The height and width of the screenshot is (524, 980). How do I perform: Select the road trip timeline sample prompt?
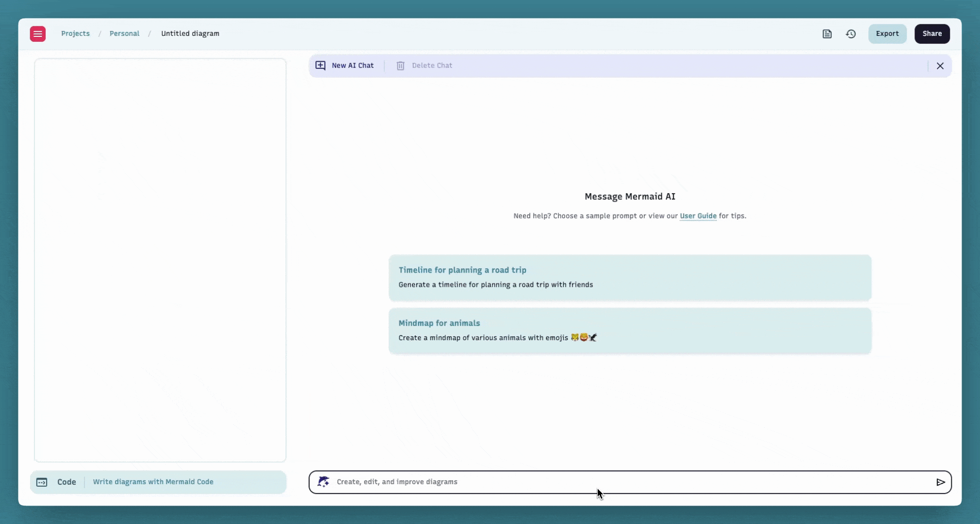pos(630,278)
